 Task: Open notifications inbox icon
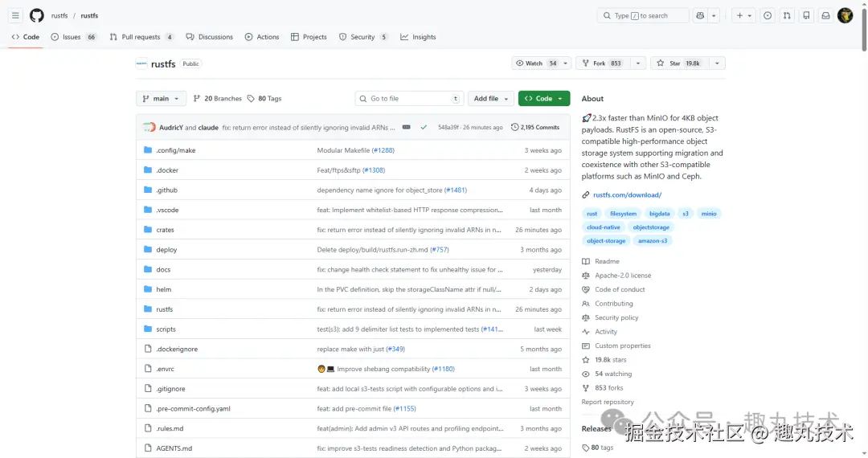(x=825, y=15)
